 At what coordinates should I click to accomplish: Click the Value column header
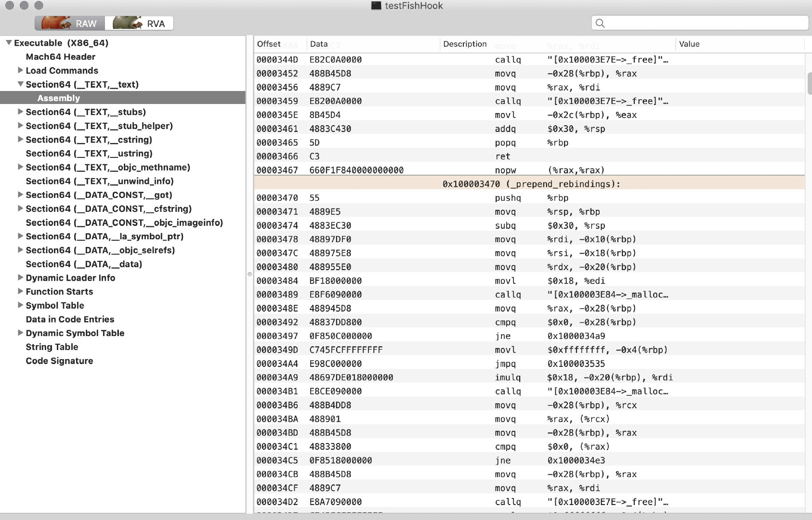tap(740, 44)
